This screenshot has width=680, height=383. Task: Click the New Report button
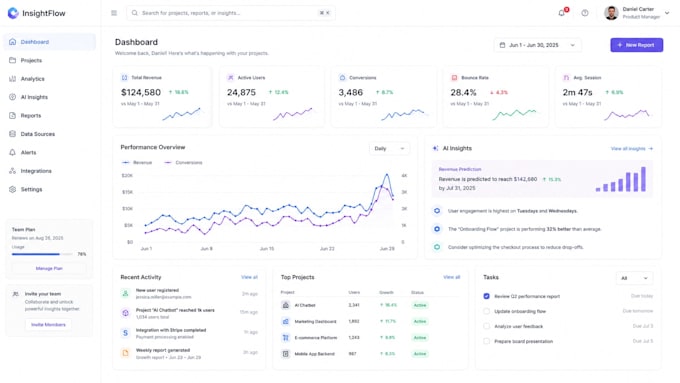pos(637,45)
